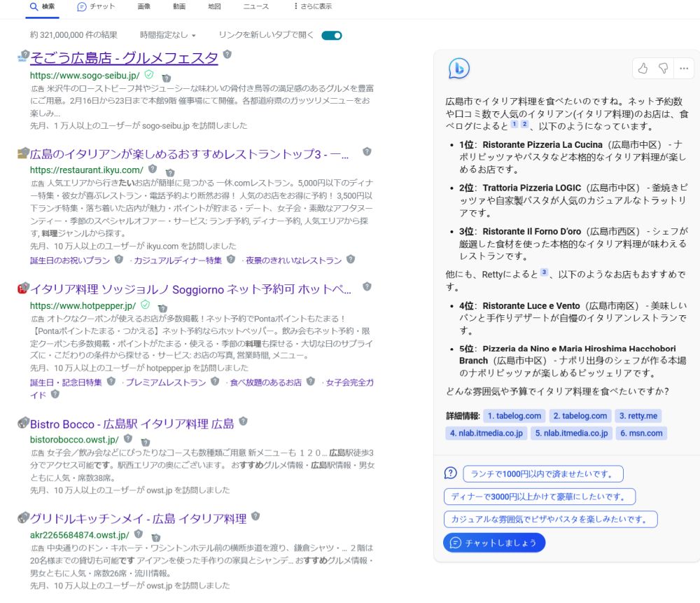Screen dimensions: 700x603
Task: Switch to the ニュース tab
Action: [255, 7]
